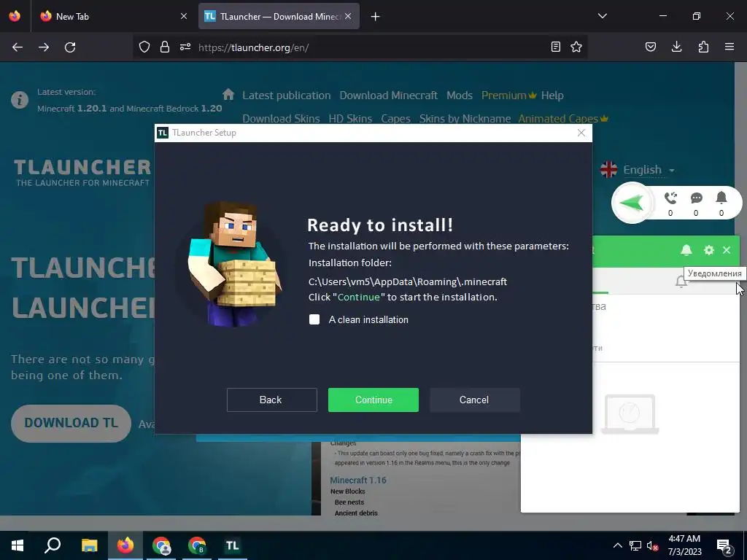Viewport: 747px width, 560px height.
Task: Switch to the New Tab browser tab
Action: point(113,16)
